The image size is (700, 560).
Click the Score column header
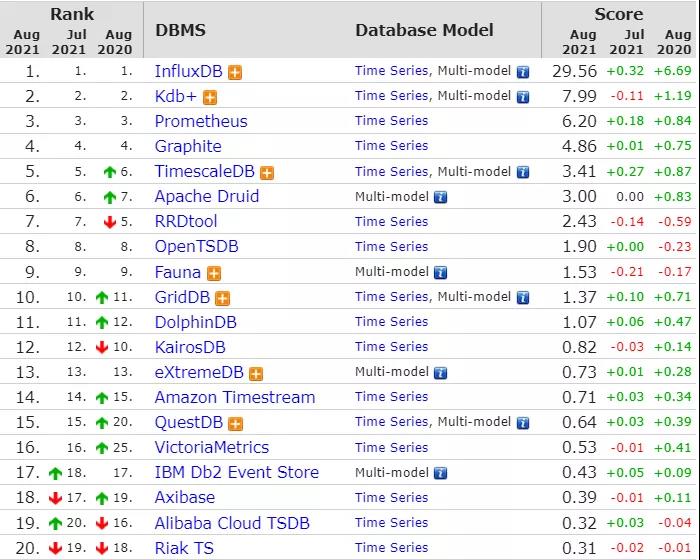coord(618,14)
